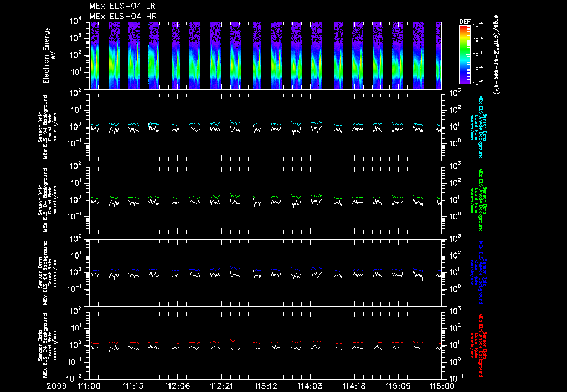
Task: Click the 10^-1 tick on the red panel's right axis
Action: [455, 378]
